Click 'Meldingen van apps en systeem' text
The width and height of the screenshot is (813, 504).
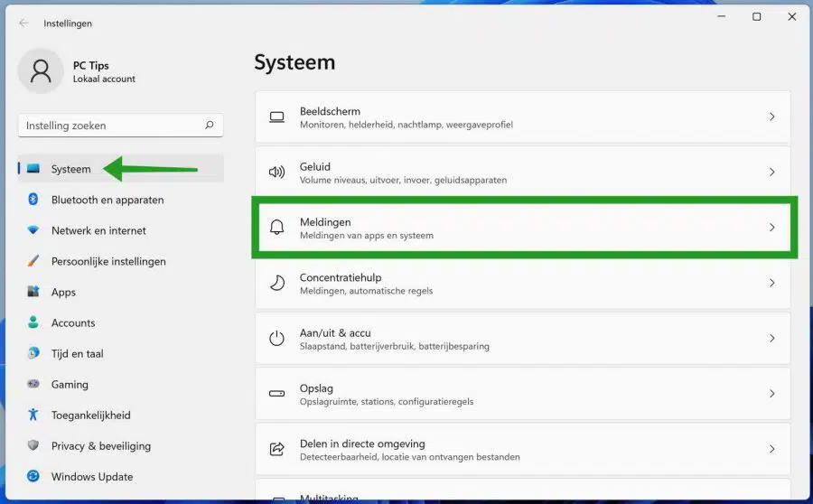(367, 236)
